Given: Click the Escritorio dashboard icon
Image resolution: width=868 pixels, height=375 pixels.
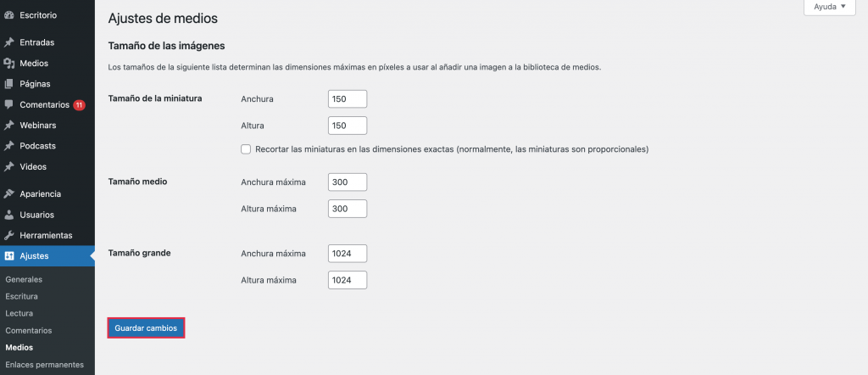Looking at the screenshot, I should 8,14.
